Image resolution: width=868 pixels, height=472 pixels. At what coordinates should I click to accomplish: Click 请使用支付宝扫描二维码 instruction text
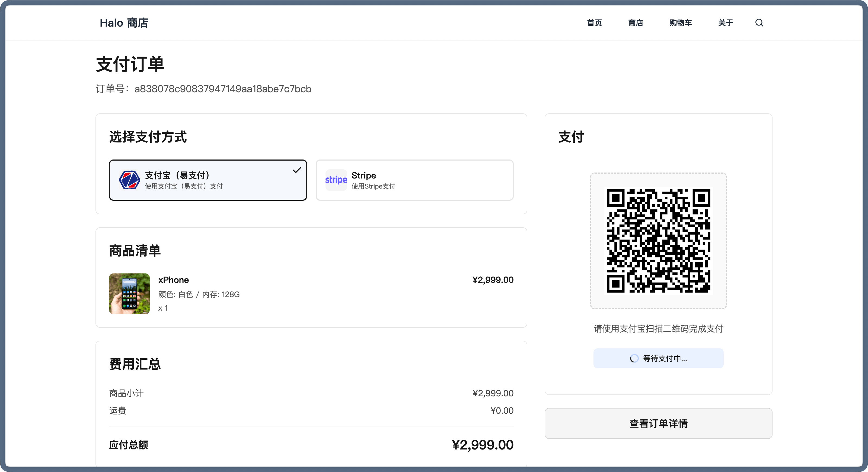click(x=658, y=329)
